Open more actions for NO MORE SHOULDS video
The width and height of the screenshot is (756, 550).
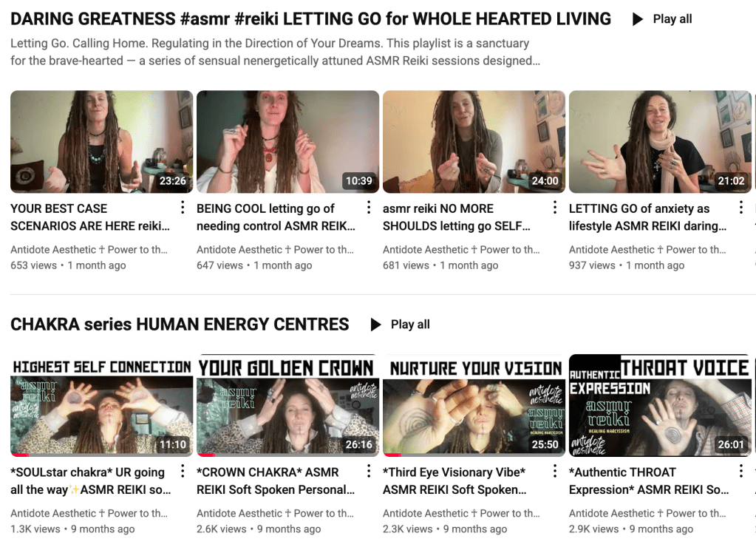(x=554, y=208)
